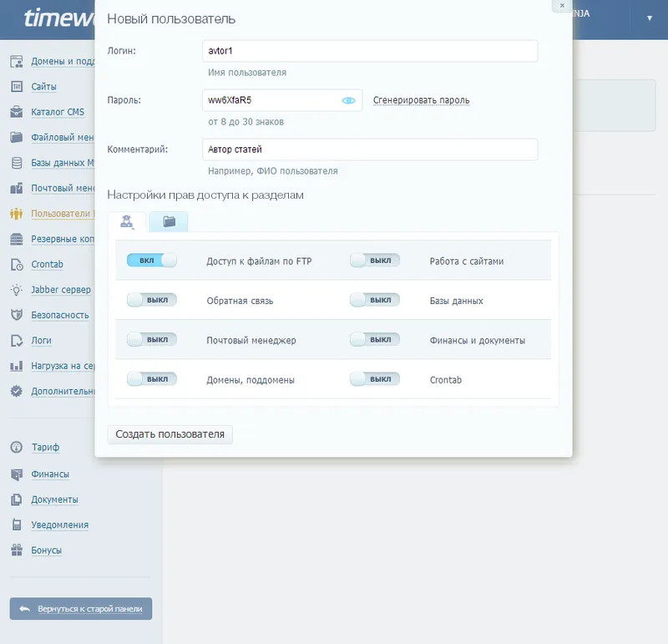Viewport: 668px width, 644px height.
Task: Click the file manager folder icon in sidebar
Action: pyautogui.click(x=16, y=137)
